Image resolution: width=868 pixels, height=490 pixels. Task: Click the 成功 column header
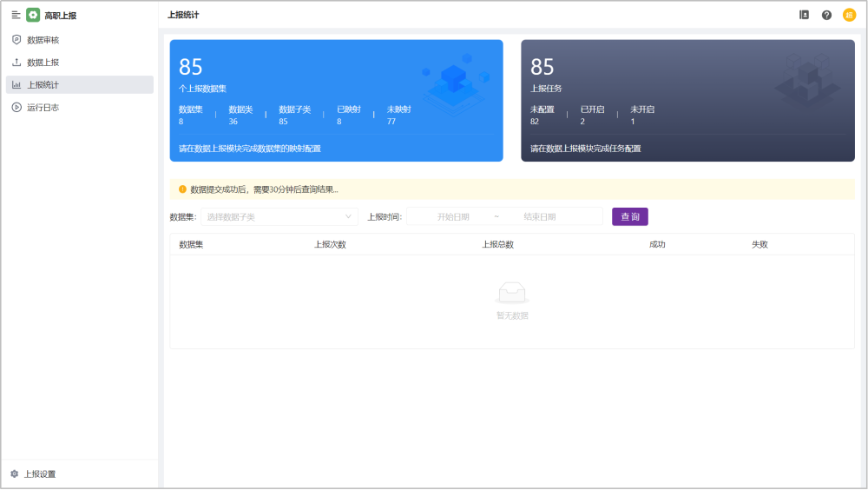tap(657, 244)
